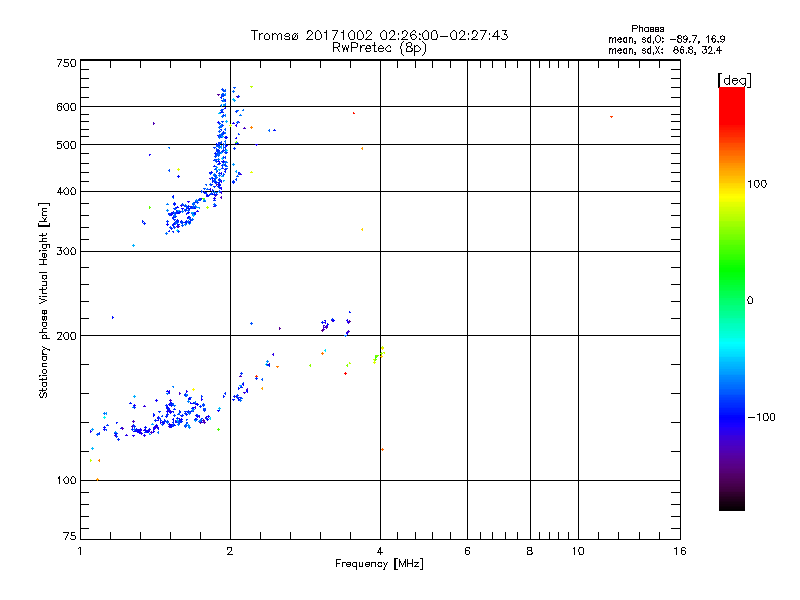Click the y-axis tick label '600'
The width and height of the screenshot is (800, 600).
[66, 107]
